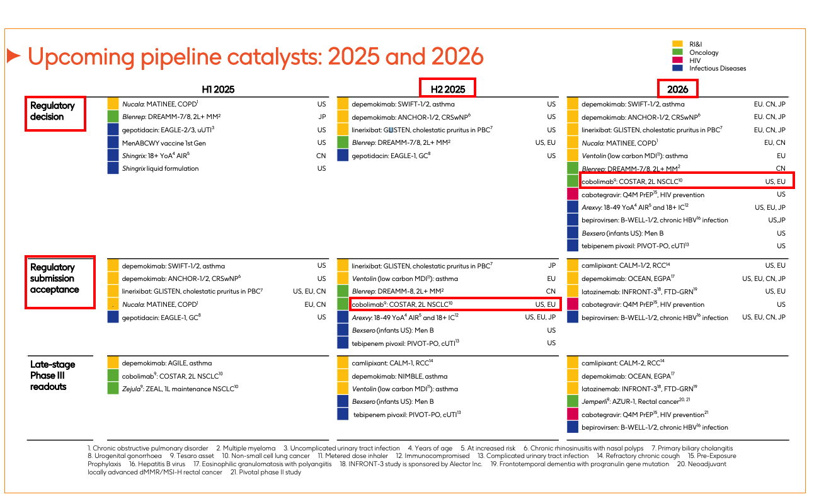Click "camlipixant: CALM-1/2, RCC" entry
Viewport: 819px width, 504px height.
tap(626, 265)
